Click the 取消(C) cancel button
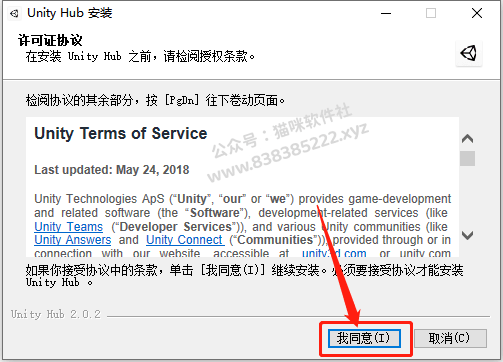This screenshot has height=362, width=503. click(450, 338)
